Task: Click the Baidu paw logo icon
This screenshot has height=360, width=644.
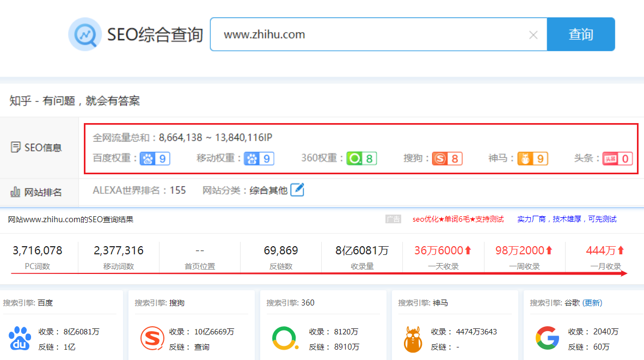Action: tap(20, 339)
